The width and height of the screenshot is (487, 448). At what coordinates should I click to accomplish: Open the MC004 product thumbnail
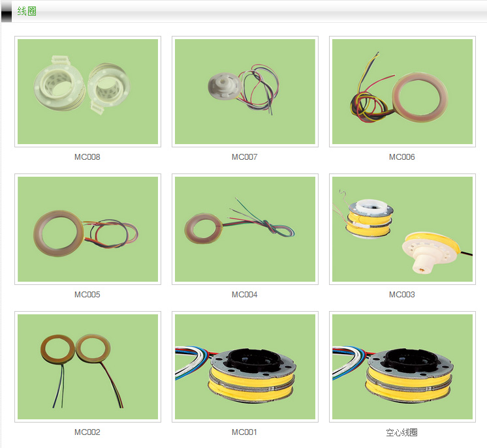[245, 229]
